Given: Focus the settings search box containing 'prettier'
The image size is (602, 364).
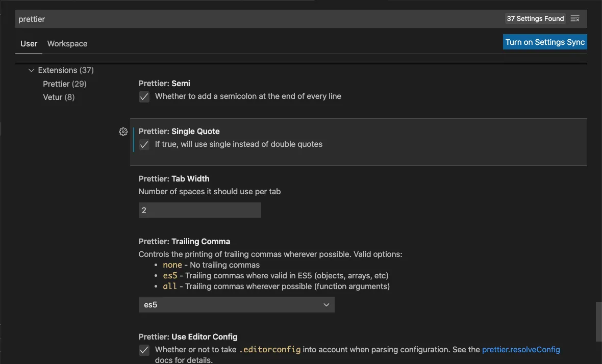Looking at the screenshot, I should (x=255, y=19).
